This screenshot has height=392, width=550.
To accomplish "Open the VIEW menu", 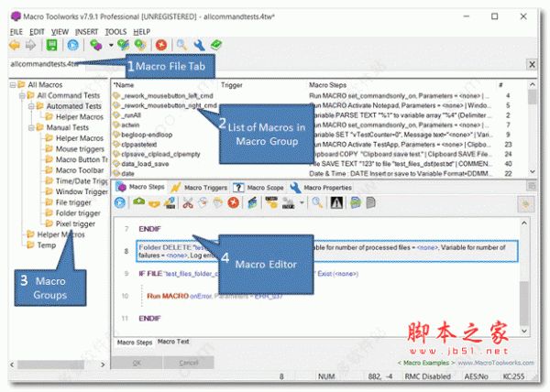I will [60, 32].
